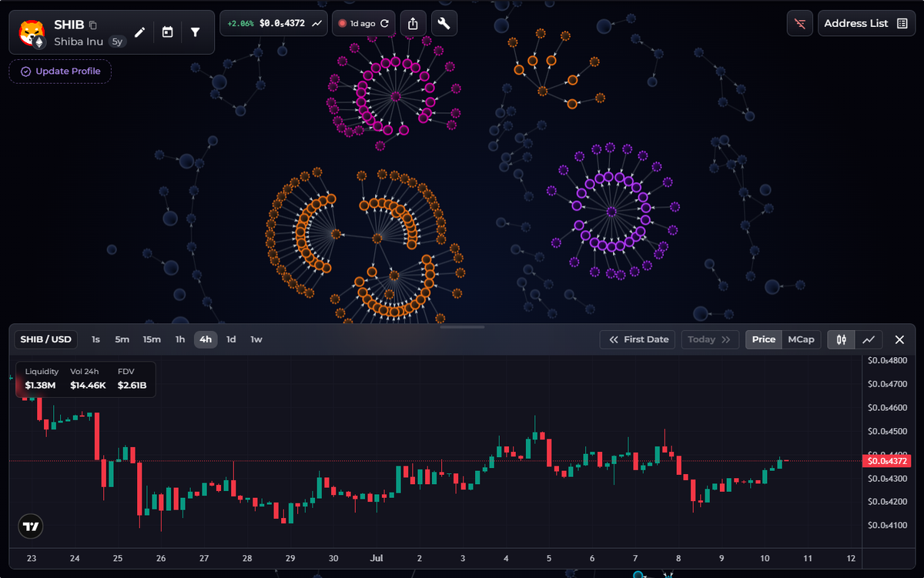Viewport: 924px width, 578px height.
Task: Switch chart to MCap mode
Action: pos(801,339)
